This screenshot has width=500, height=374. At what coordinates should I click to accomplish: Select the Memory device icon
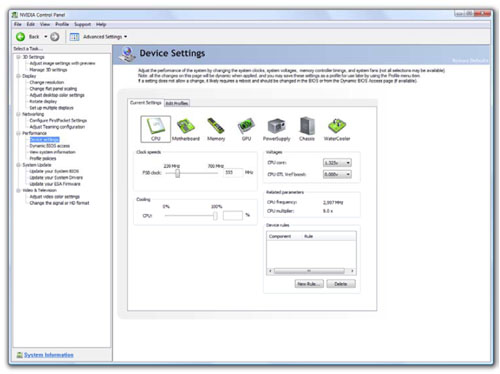tap(216, 129)
